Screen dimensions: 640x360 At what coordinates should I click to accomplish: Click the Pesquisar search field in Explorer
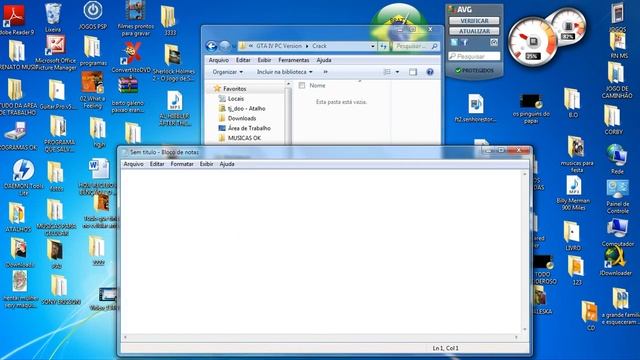point(416,47)
